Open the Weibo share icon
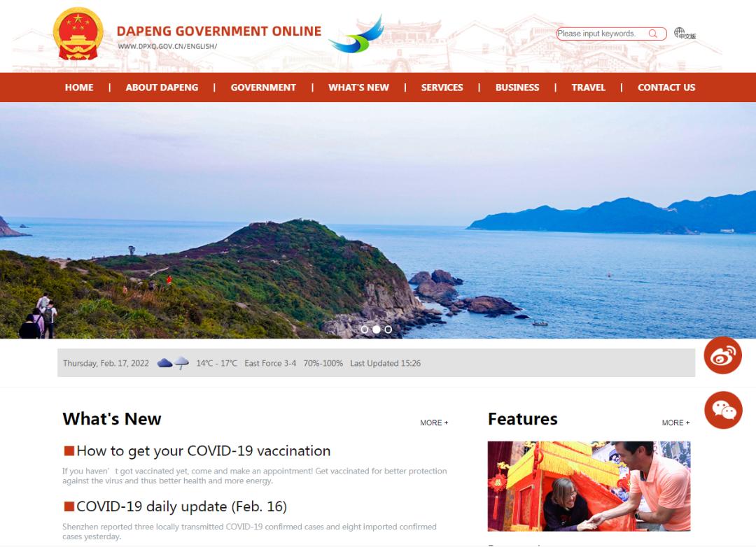This screenshot has width=756, height=547. (x=722, y=355)
